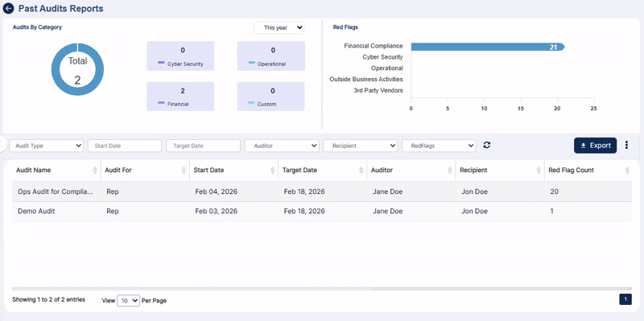The image size is (644, 321).
Task: Sort by the Auditor column arrows
Action: pyautogui.click(x=450, y=171)
